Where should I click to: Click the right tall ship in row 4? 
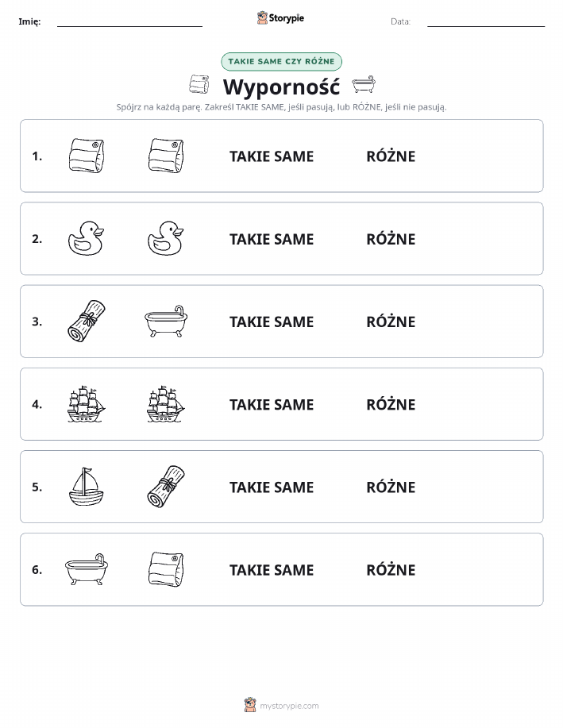(166, 403)
